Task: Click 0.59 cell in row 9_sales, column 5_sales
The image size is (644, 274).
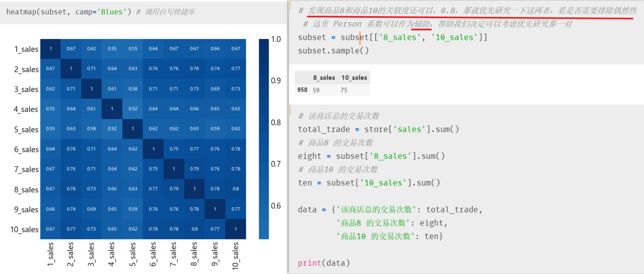Action: coord(133,209)
